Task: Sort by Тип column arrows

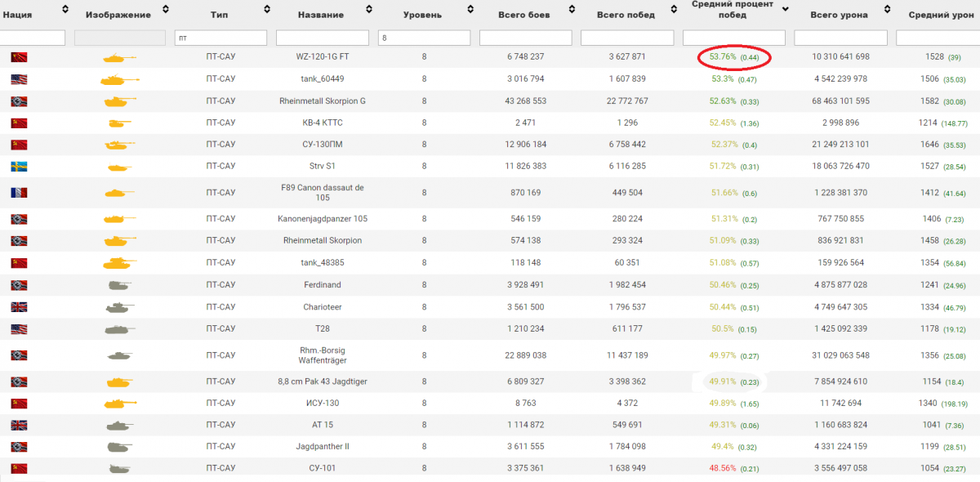Action: [x=267, y=10]
